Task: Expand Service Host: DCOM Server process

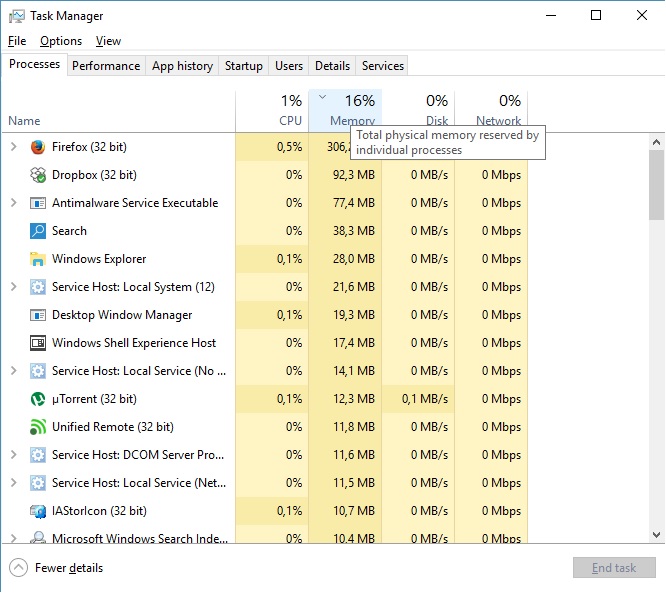Action: tap(13, 455)
